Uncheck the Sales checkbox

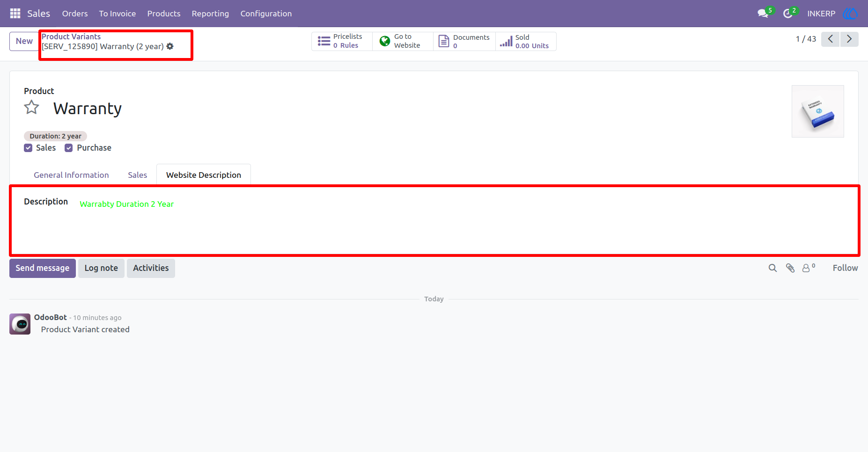(x=28, y=148)
